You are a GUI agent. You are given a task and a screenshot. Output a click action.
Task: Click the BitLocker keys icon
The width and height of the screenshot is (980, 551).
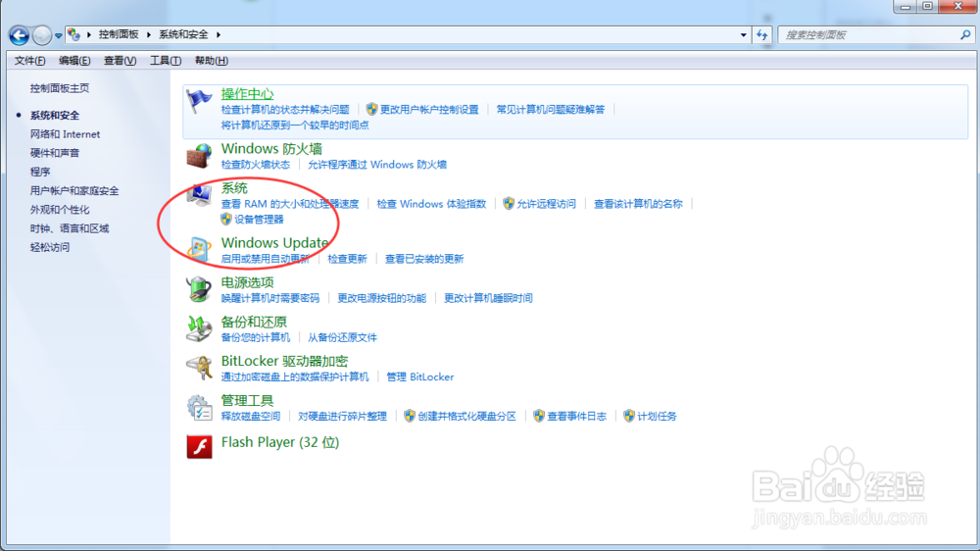[199, 368]
